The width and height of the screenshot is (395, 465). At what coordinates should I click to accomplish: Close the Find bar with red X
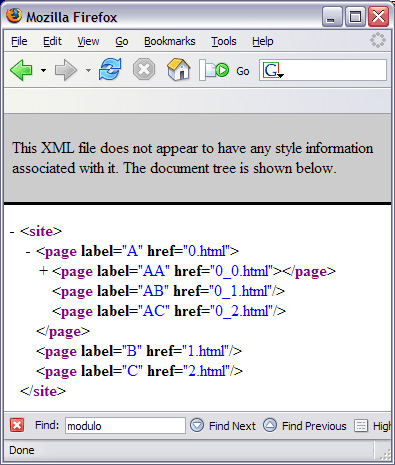coord(17,426)
